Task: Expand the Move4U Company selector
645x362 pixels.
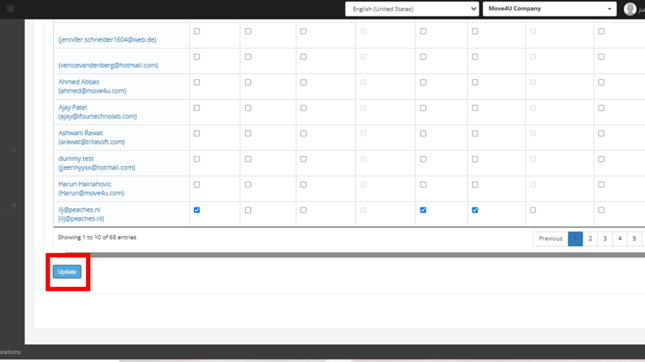Action: tap(550, 9)
